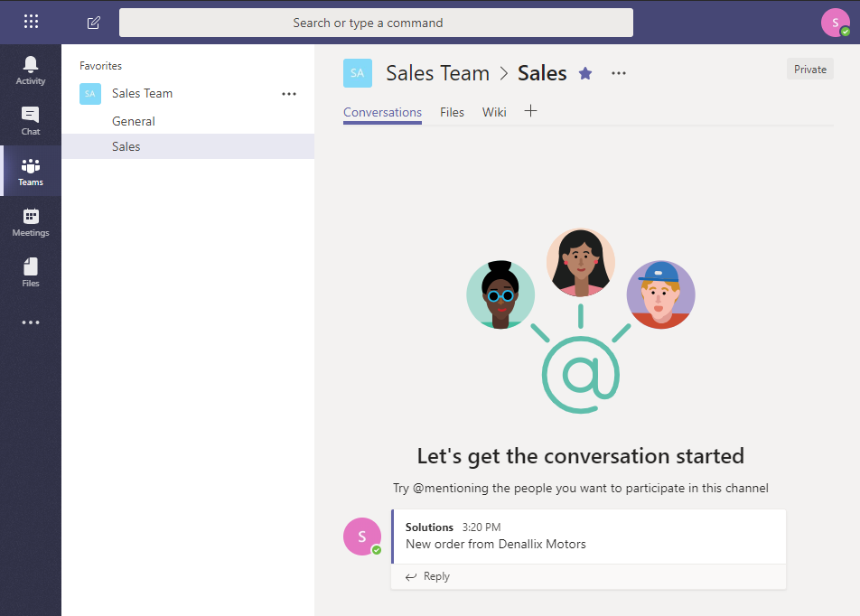The height and width of the screenshot is (616, 860).
Task: Open Files from the left rail
Action: pos(31,273)
